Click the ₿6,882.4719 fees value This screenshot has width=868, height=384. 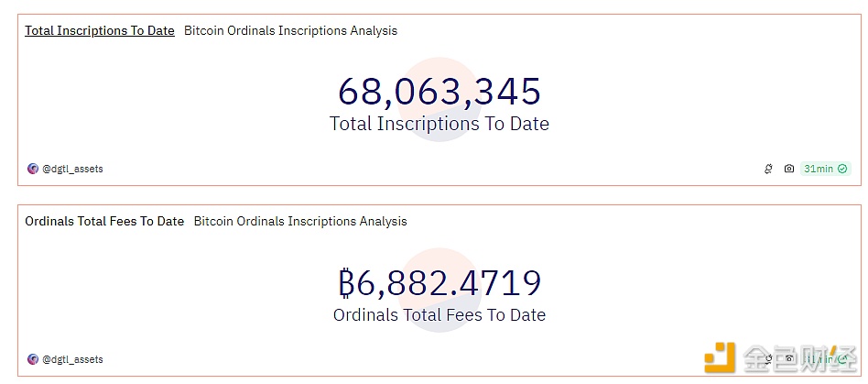[x=449, y=283]
